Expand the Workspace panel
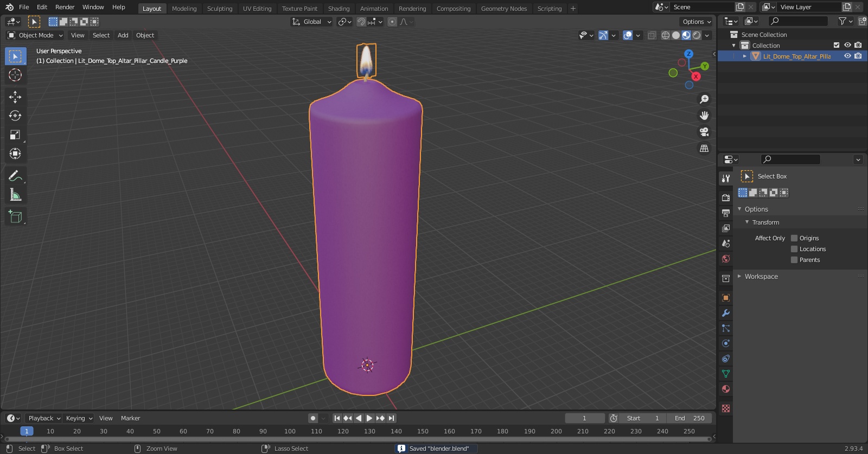868x454 pixels. (761, 277)
